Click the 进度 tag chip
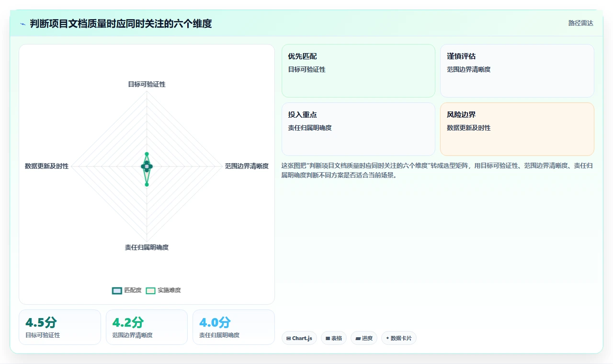This screenshot has height=364, width=613. pyautogui.click(x=364, y=338)
